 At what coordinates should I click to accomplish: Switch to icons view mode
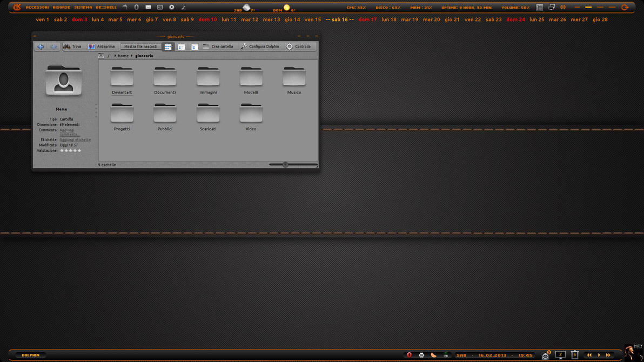[x=168, y=47]
